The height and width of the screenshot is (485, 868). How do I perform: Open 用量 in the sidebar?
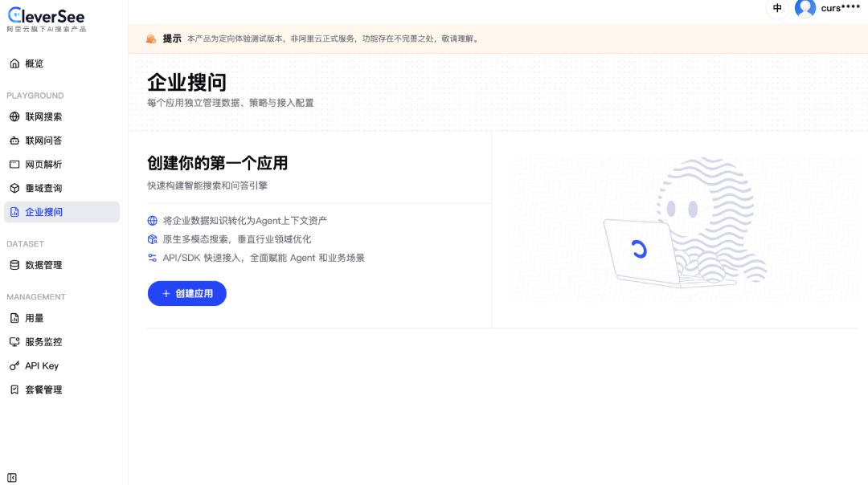click(x=61, y=318)
